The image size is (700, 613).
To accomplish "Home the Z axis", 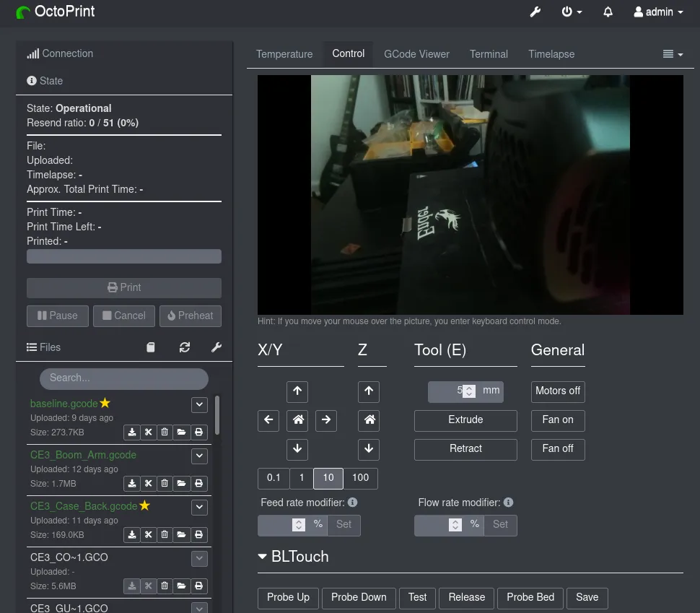I will coord(369,420).
